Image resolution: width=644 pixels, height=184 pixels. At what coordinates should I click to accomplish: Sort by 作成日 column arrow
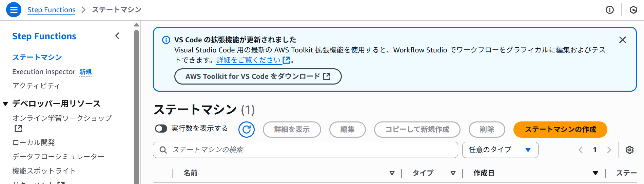tap(596, 173)
